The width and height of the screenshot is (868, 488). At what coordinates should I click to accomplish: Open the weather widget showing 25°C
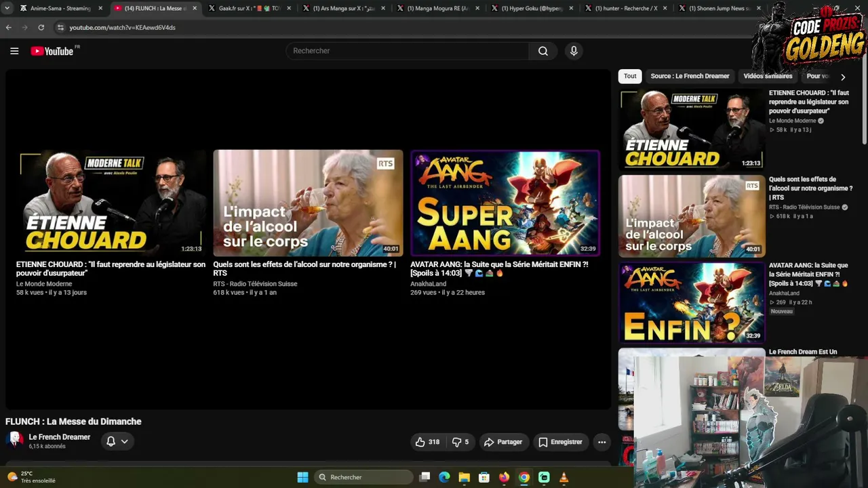tap(31, 477)
